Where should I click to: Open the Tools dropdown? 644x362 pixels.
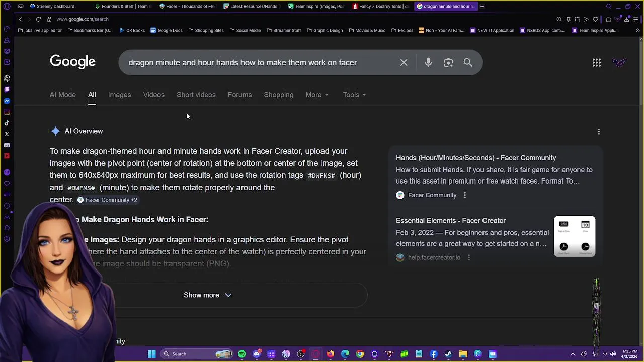pyautogui.click(x=354, y=95)
